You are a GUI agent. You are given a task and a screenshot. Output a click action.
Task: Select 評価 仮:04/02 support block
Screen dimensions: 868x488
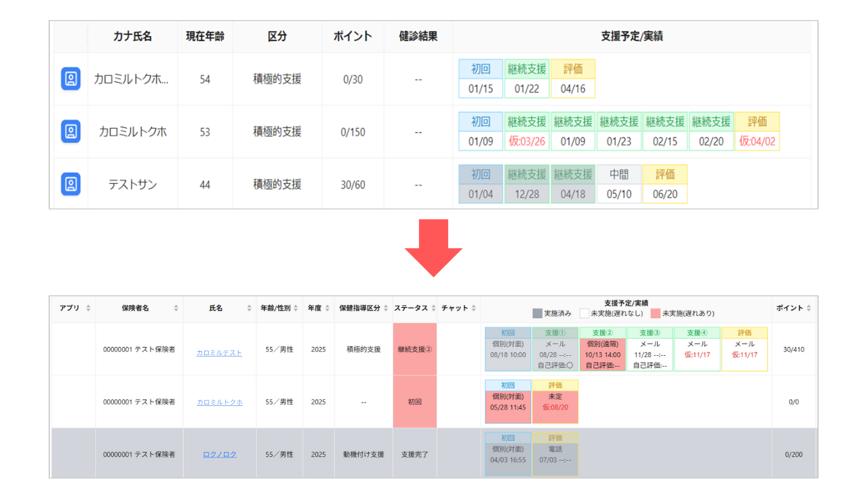tap(757, 131)
